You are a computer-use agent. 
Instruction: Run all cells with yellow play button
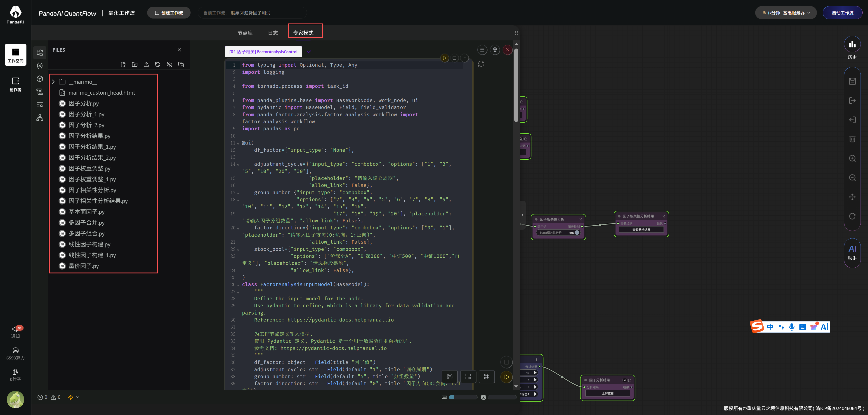pos(506,377)
